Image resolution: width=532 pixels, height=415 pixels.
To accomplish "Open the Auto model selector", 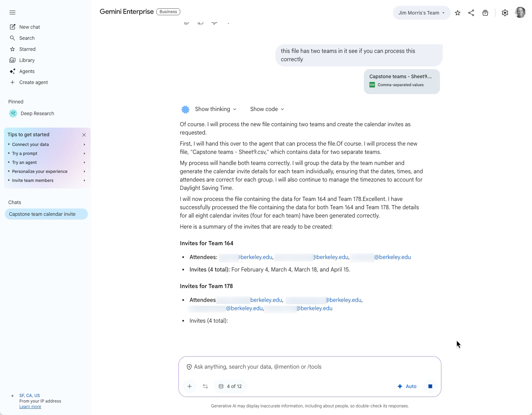I will pos(407,386).
